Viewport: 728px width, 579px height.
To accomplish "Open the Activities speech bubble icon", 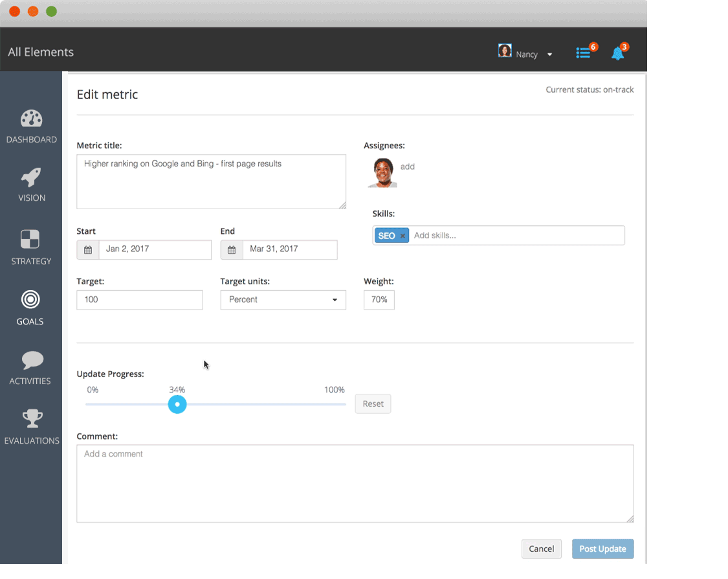I will [32, 360].
